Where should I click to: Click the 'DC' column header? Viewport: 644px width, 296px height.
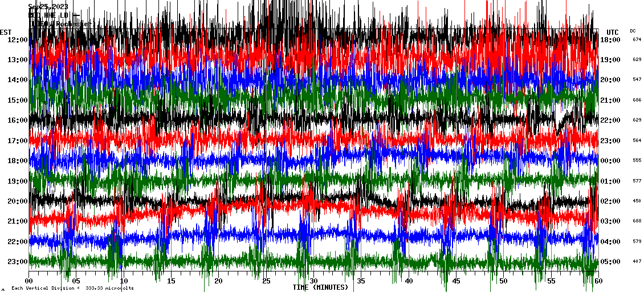pos(633,31)
